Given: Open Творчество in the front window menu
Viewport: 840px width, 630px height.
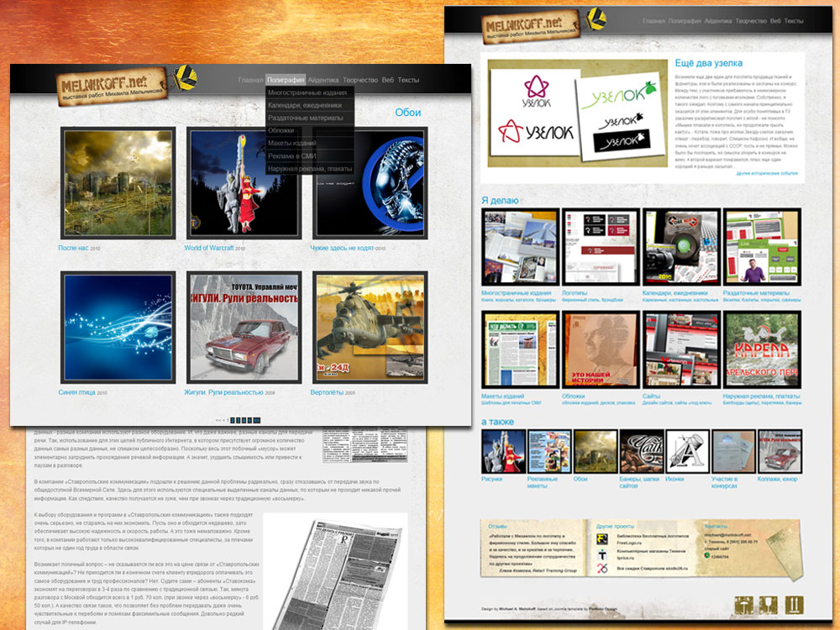Looking at the screenshot, I should click(x=360, y=80).
